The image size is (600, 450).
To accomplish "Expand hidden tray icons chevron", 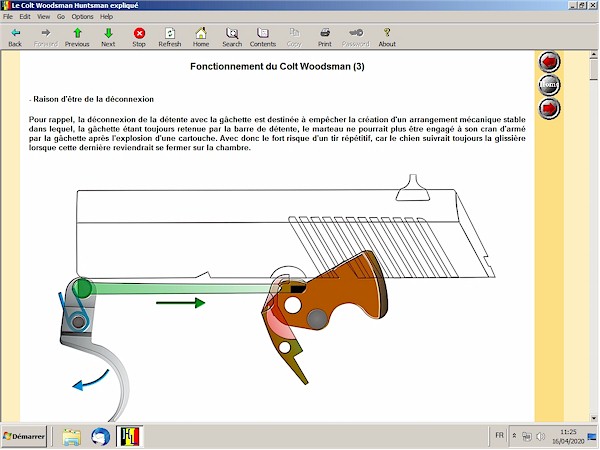I will click(515, 436).
